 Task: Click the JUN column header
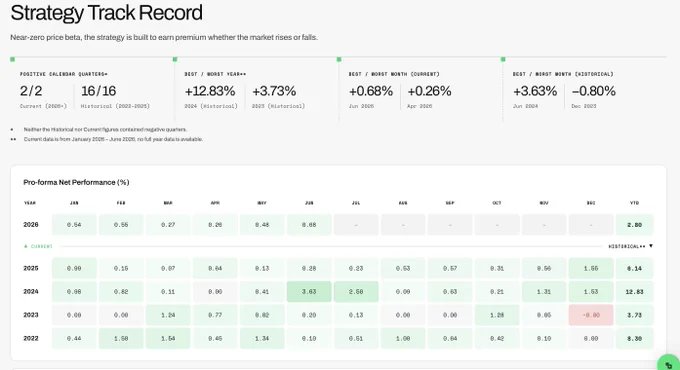(309, 203)
